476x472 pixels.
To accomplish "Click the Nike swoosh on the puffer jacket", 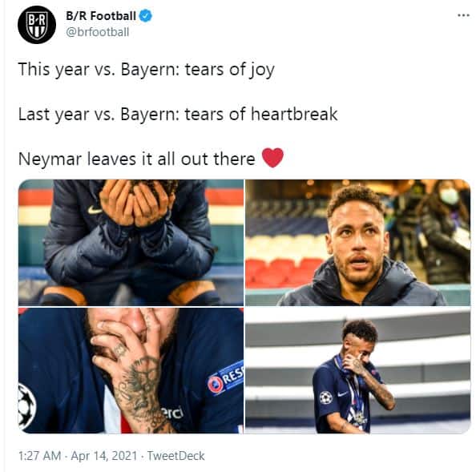I will pos(94,209).
